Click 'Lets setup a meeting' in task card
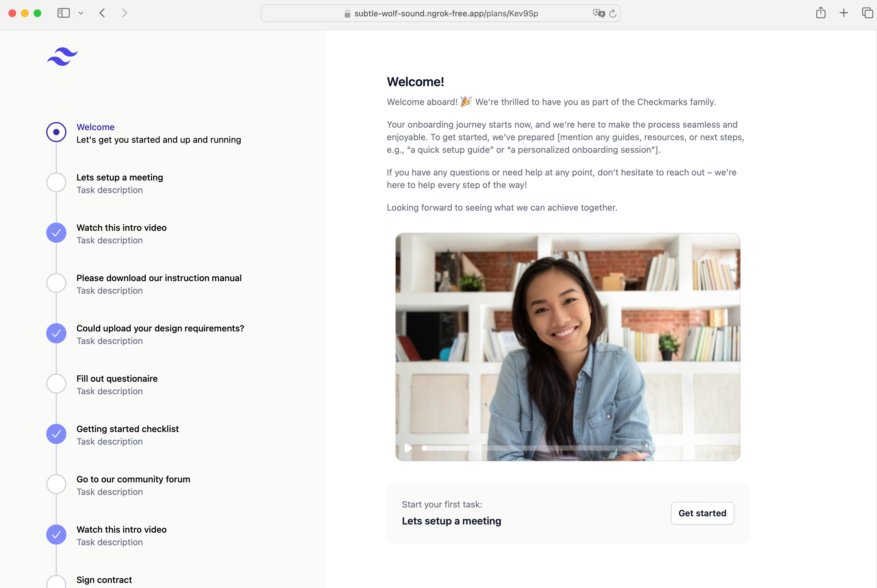 point(451,521)
